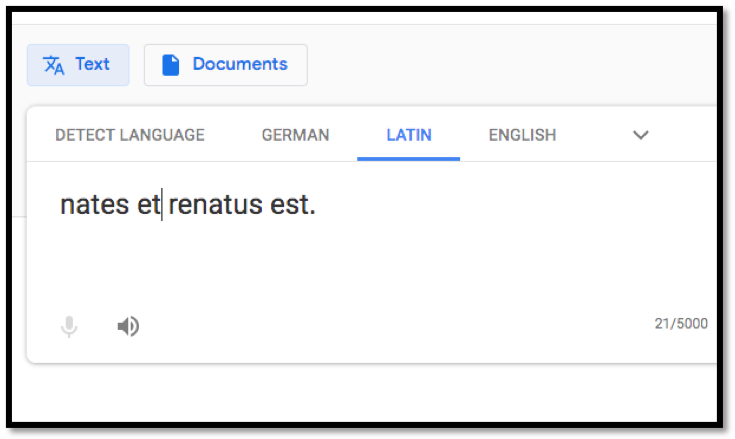Switch source language to German

click(295, 135)
